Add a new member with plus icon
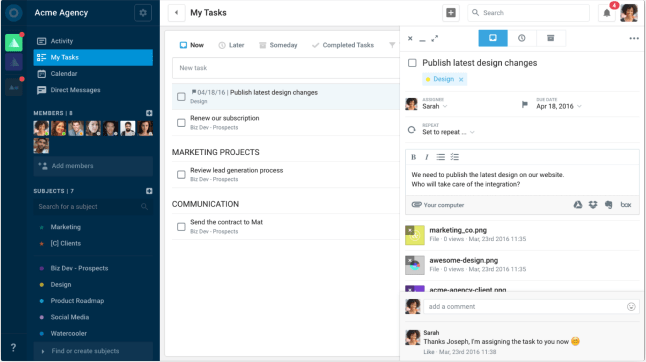646x362 pixels. [149, 113]
